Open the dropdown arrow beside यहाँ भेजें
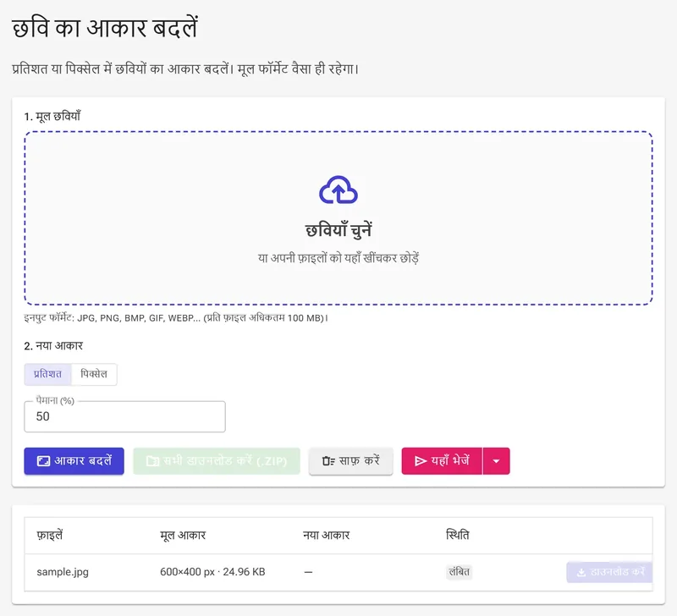Image resolution: width=677 pixels, height=616 pixels. (x=496, y=461)
